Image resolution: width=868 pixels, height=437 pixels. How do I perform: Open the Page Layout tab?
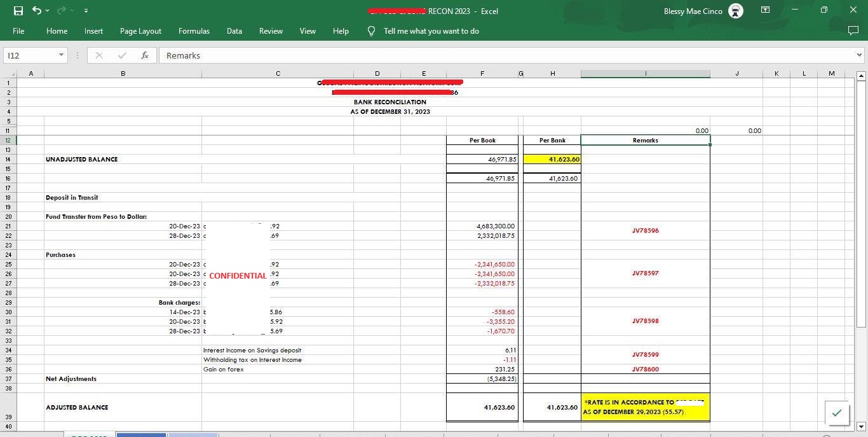[x=140, y=31]
